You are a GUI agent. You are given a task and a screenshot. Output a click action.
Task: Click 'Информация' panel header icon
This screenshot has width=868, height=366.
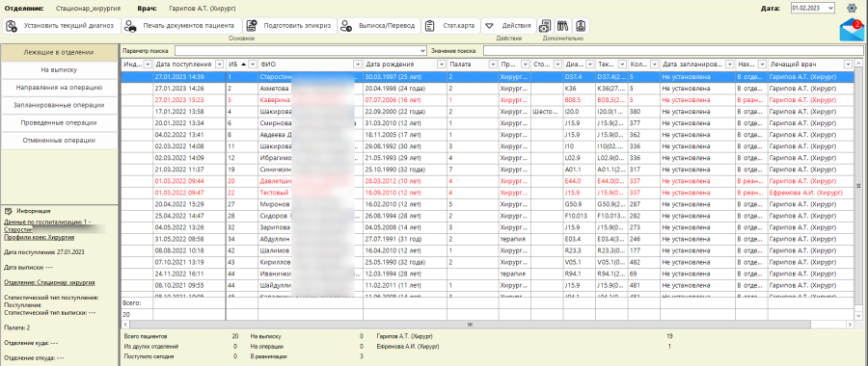[9, 211]
